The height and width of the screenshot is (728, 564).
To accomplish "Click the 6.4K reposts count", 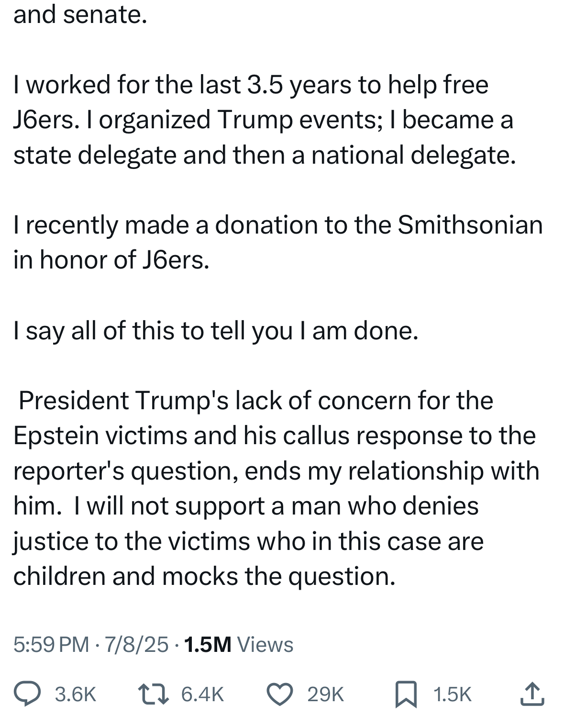I will [202, 694].
